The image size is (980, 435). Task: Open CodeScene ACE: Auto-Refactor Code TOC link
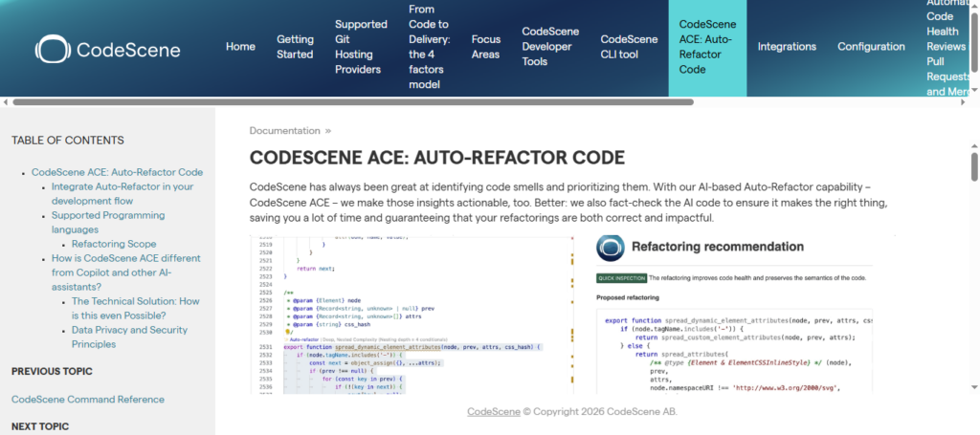point(118,172)
